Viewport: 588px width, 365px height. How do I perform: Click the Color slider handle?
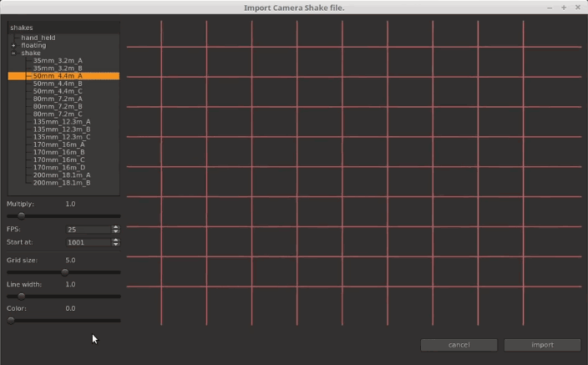pyautogui.click(x=11, y=320)
